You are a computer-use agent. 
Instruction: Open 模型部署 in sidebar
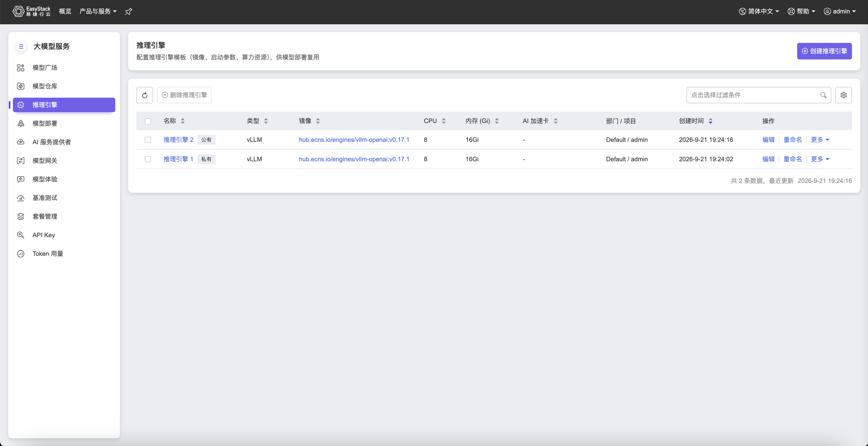(x=64, y=124)
